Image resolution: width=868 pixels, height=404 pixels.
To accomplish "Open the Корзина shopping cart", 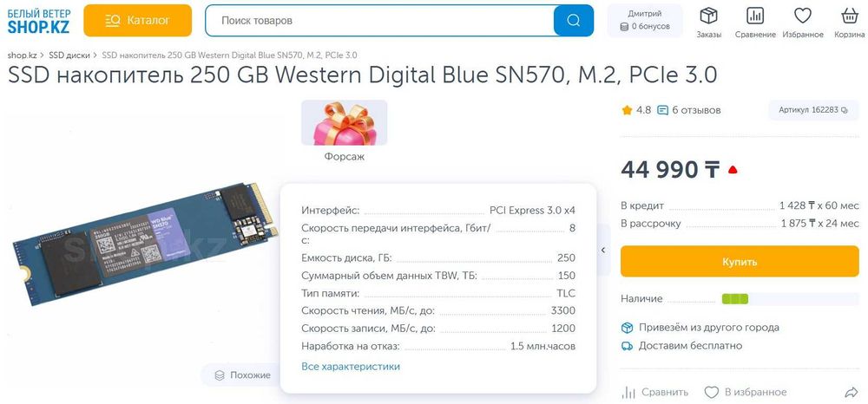I will [x=849, y=22].
